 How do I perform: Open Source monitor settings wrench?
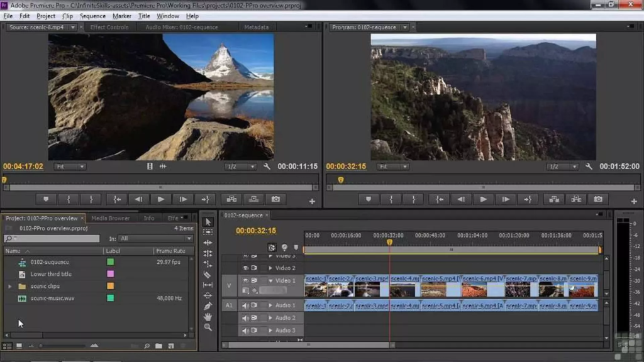267,166
